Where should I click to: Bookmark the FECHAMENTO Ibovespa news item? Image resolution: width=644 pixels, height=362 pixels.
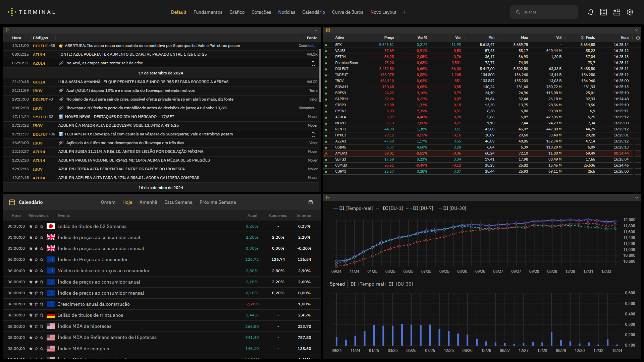point(314,134)
